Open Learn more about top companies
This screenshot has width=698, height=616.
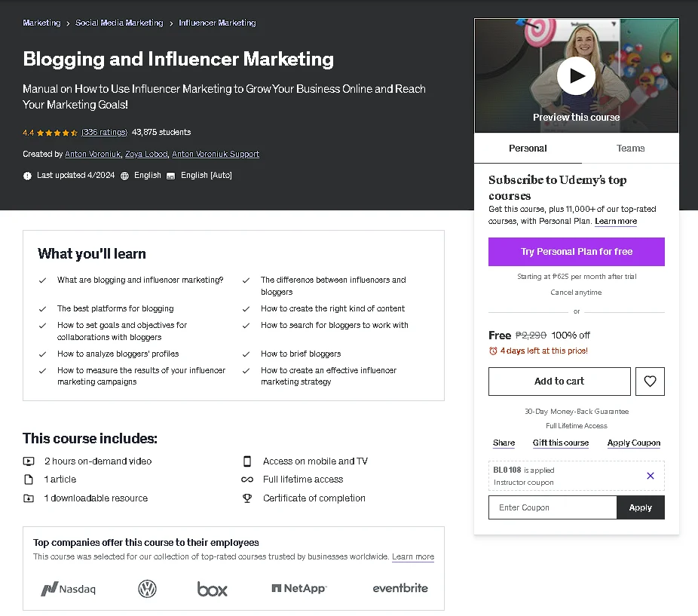[x=412, y=556]
